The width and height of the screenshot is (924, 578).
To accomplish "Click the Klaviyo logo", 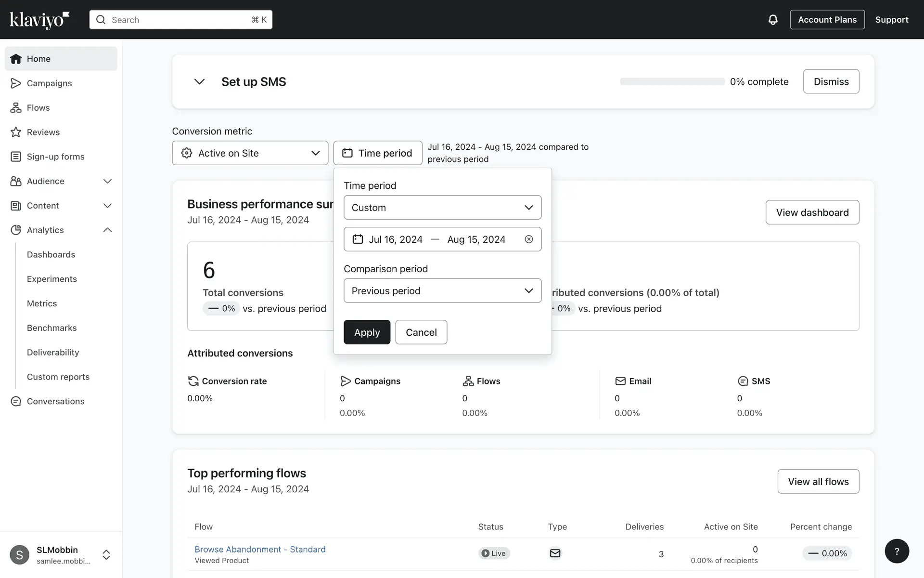I will coord(39,20).
